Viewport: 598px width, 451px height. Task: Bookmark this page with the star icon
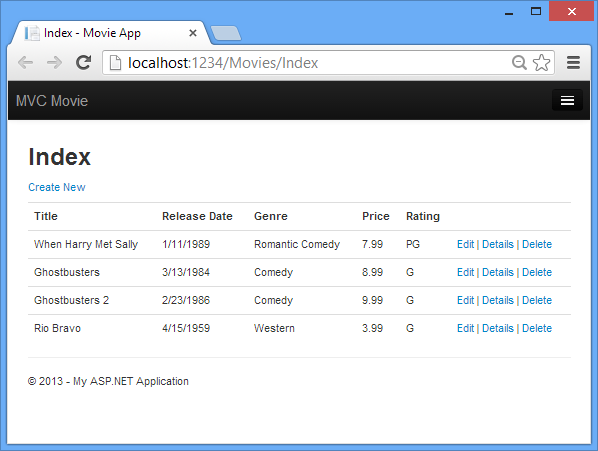(542, 63)
